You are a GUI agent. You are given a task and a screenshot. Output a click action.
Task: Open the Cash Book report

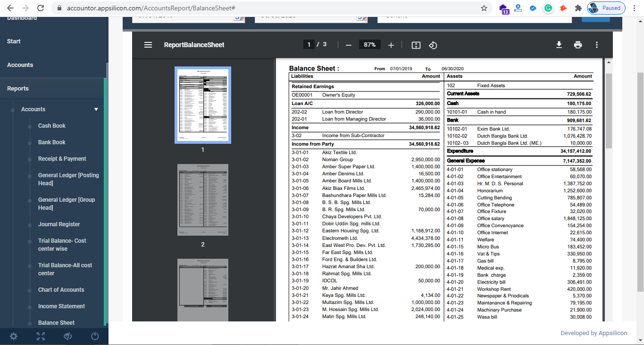point(52,126)
